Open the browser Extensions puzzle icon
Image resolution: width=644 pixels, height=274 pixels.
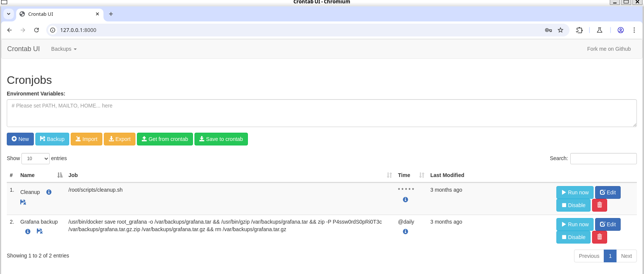[x=579, y=30]
